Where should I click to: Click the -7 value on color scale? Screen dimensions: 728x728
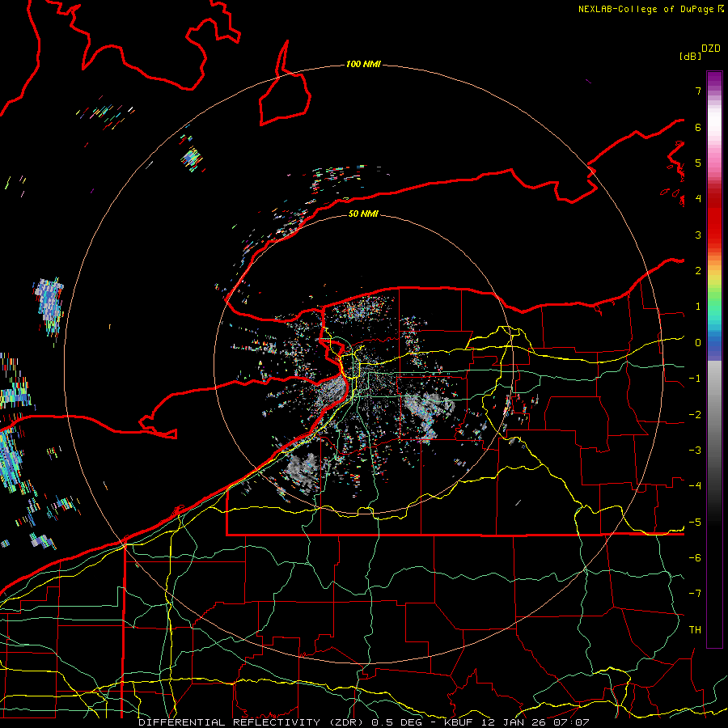pos(695,594)
